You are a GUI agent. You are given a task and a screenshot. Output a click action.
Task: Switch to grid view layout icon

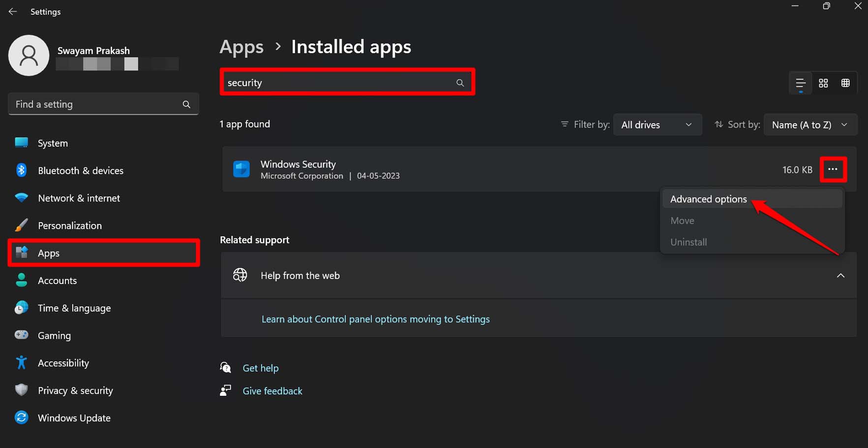pyautogui.click(x=823, y=83)
